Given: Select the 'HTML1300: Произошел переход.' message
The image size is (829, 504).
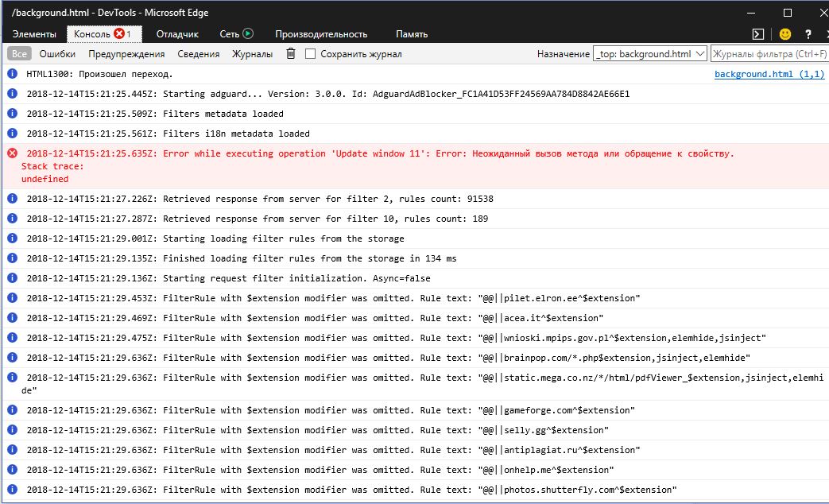Looking at the screenshot, I should tap(99, 74).
